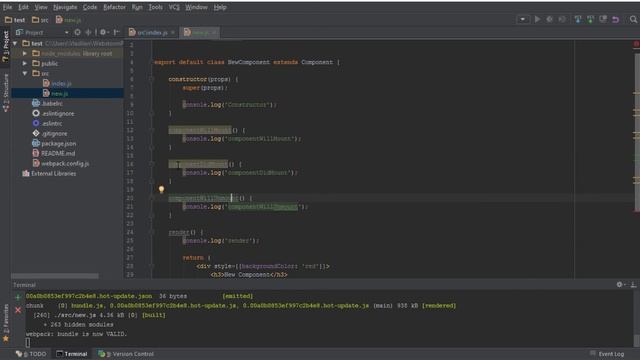Close the new.js editor tab
640x360 pixels.
click(214, 33)
